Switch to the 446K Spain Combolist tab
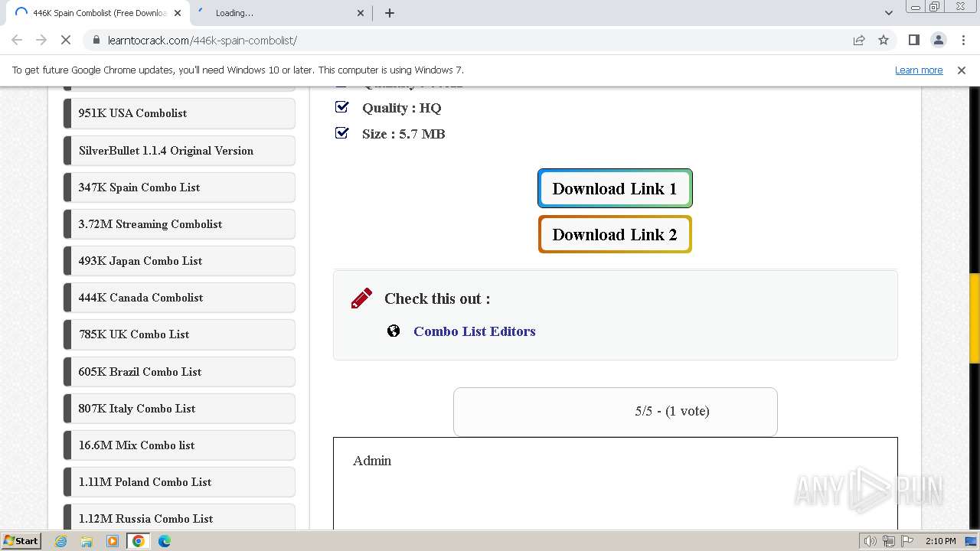980x551 pixels. tap(96, 13)
